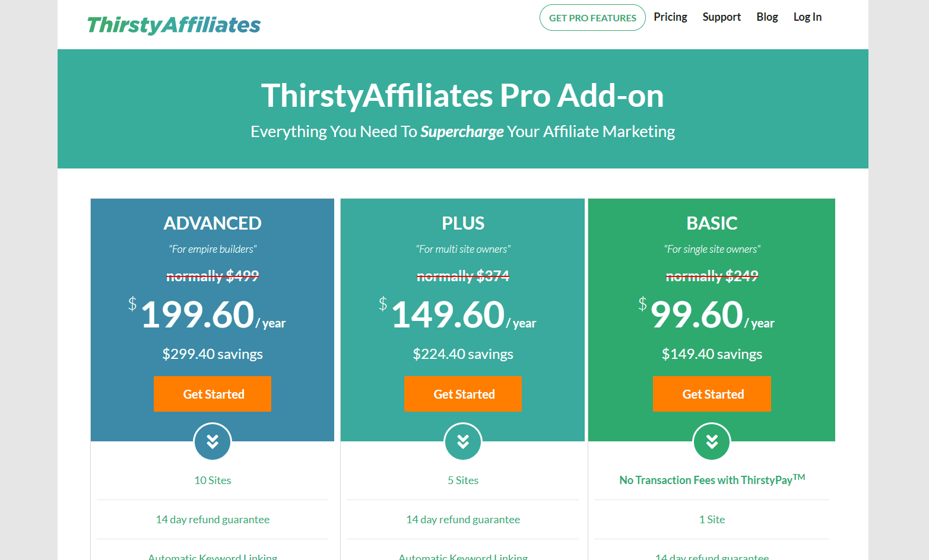
Task: Expand PLUS plan feature details chevron
Action: pos(463,441)
